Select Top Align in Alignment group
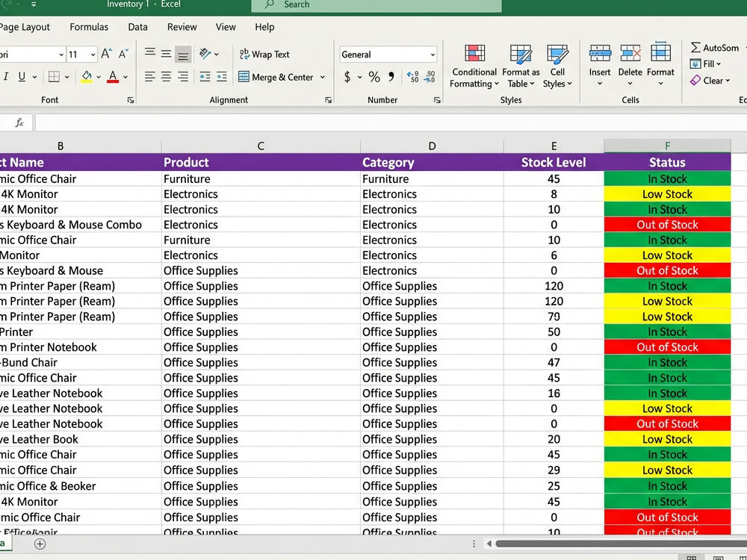 tap(149, 53)
